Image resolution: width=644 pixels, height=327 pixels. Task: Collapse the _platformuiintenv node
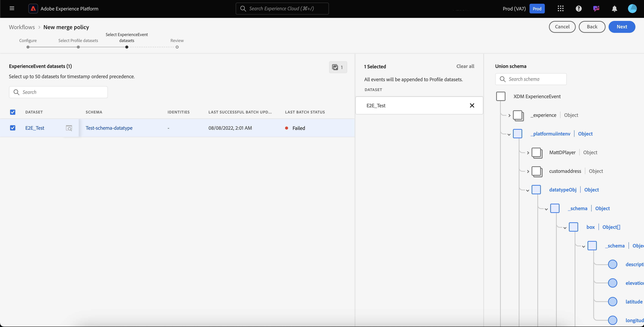click(509, 134)
